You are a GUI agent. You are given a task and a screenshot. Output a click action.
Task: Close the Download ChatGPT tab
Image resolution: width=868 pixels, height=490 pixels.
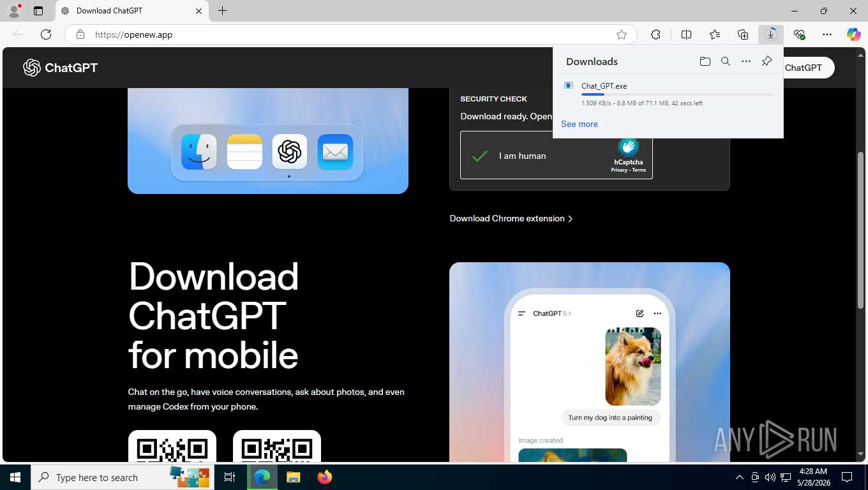[x=198, y=11]
